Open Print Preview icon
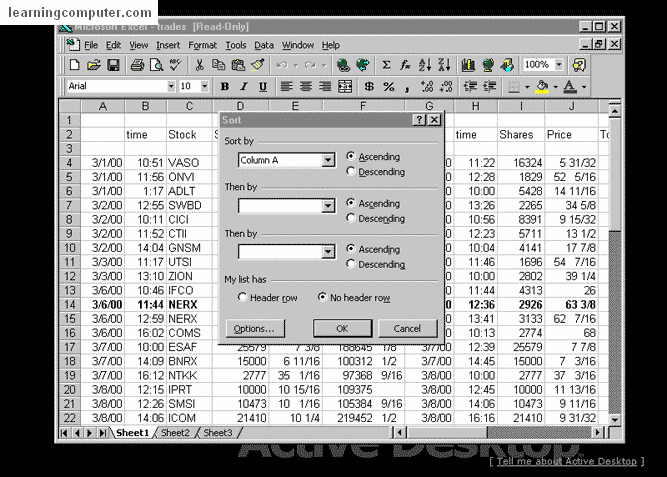 click(x=157, y=65)
